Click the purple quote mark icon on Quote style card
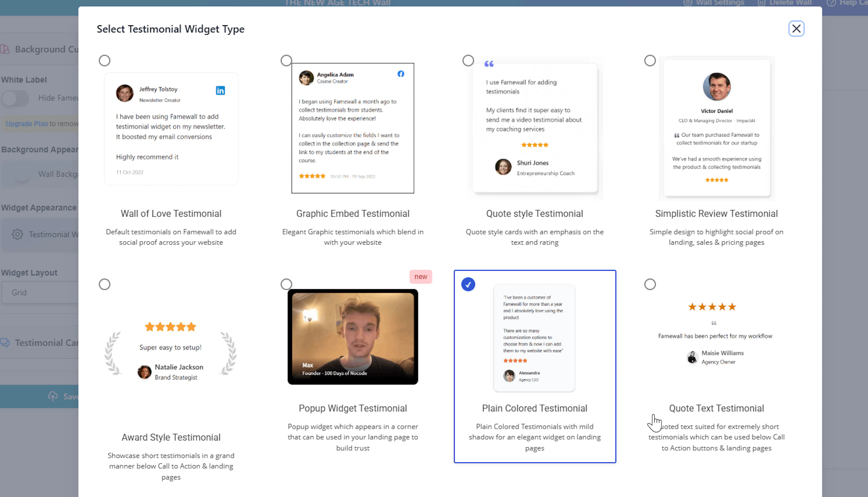The image size is (868, 497). point(489,64)
